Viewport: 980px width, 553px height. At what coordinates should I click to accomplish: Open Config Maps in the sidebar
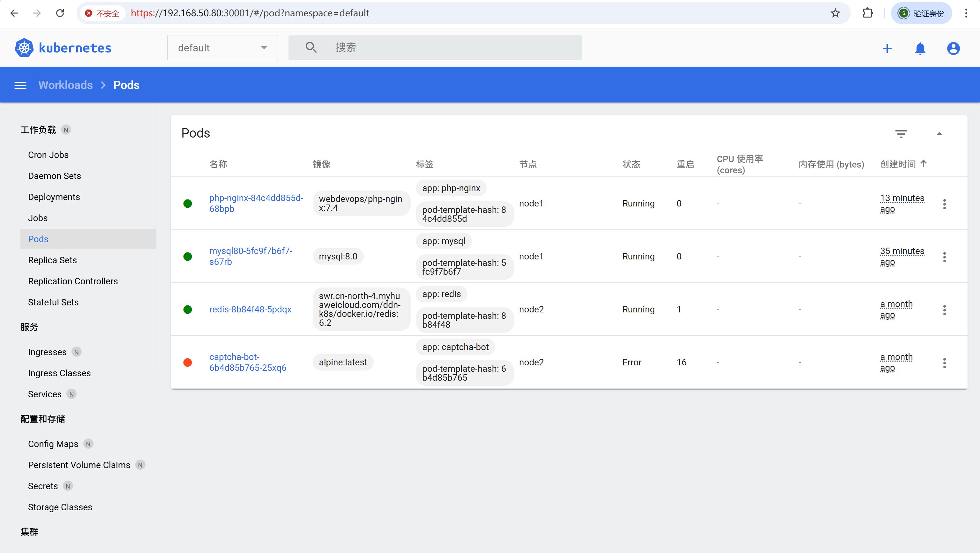(x=53, y=444)
